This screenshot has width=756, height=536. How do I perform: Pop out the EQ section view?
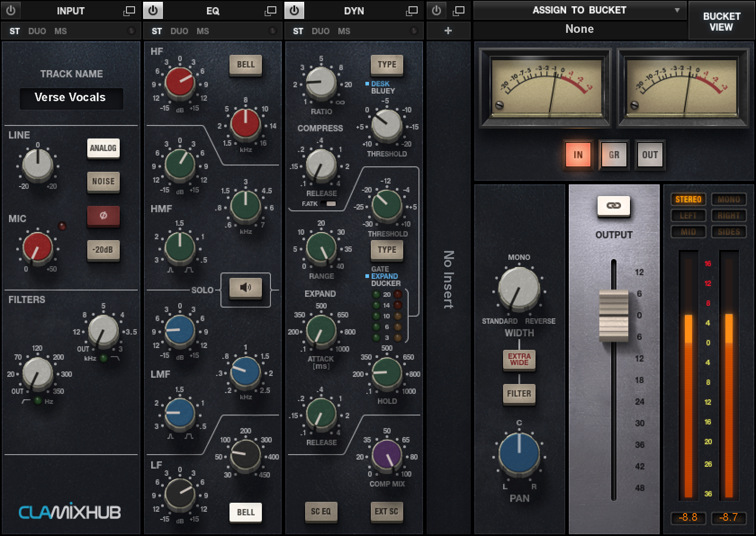pos(271,10)
